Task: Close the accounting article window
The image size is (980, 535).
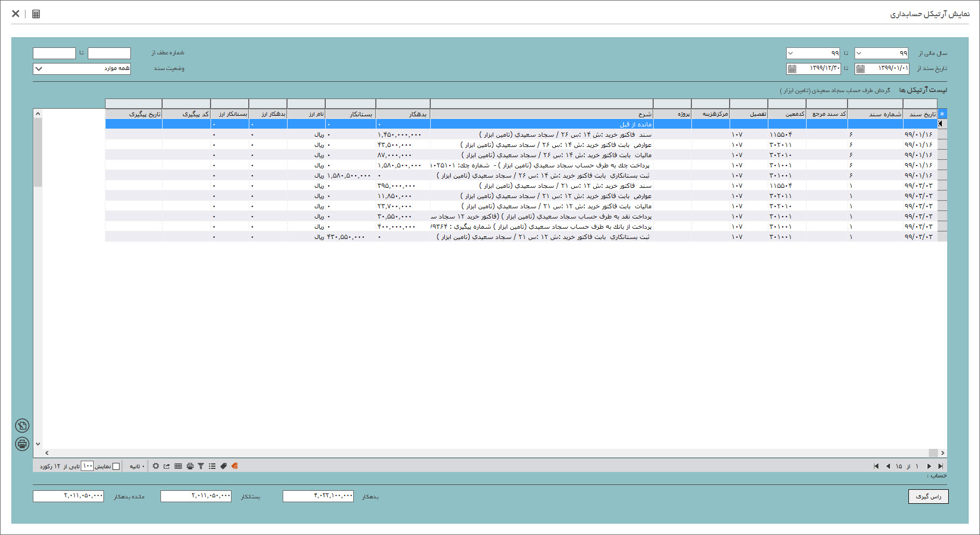Action: 16,13
